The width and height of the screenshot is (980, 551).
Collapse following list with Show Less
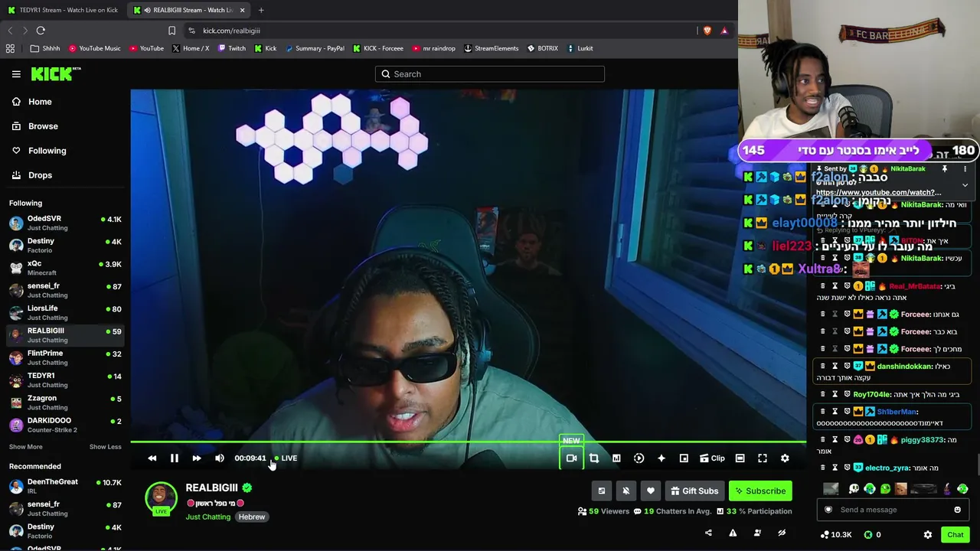coord(105,447)
